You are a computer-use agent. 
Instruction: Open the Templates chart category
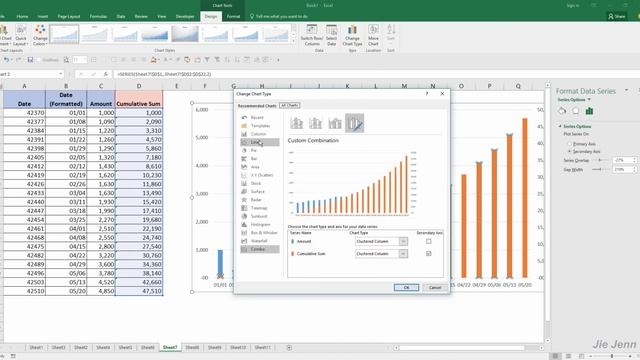coord(260,126)
